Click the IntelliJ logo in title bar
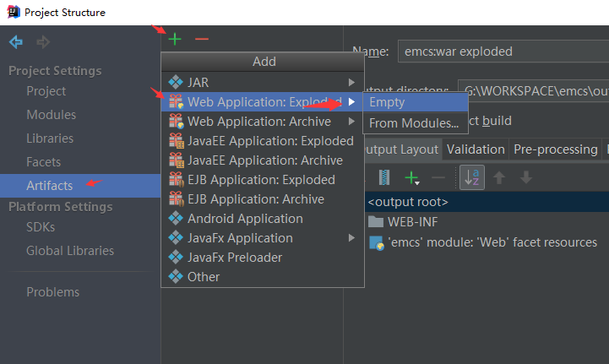The width and height of the screenshot is (609, 364). (x=14, y=12)
